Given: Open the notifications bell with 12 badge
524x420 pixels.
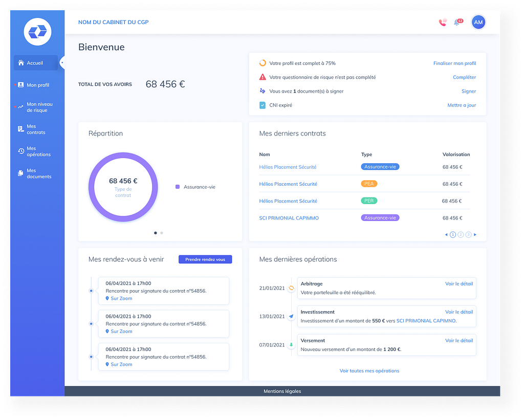Looking at the screenshot, I should [457, 23].
